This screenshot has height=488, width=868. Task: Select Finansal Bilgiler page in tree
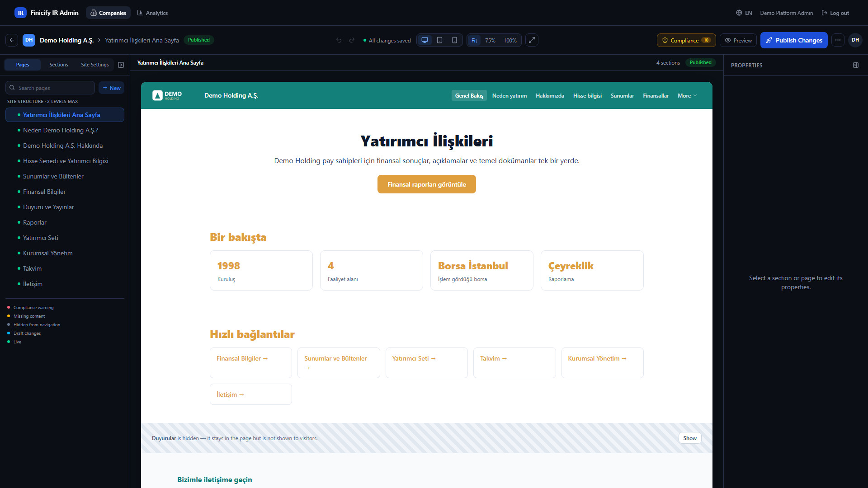pyautogui.click(x=65, y=192)
